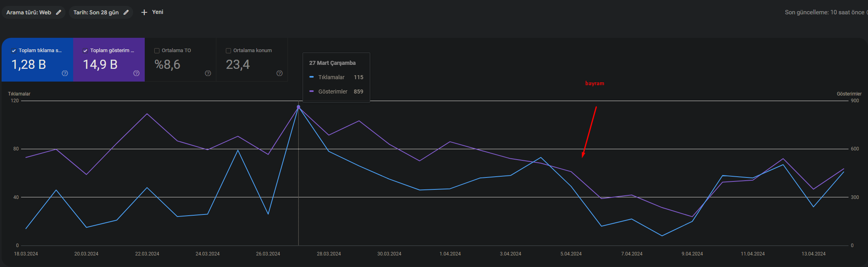Edit the Arama türü: Web filter pencil
868x267 pixels.
[x=58, y=12]
